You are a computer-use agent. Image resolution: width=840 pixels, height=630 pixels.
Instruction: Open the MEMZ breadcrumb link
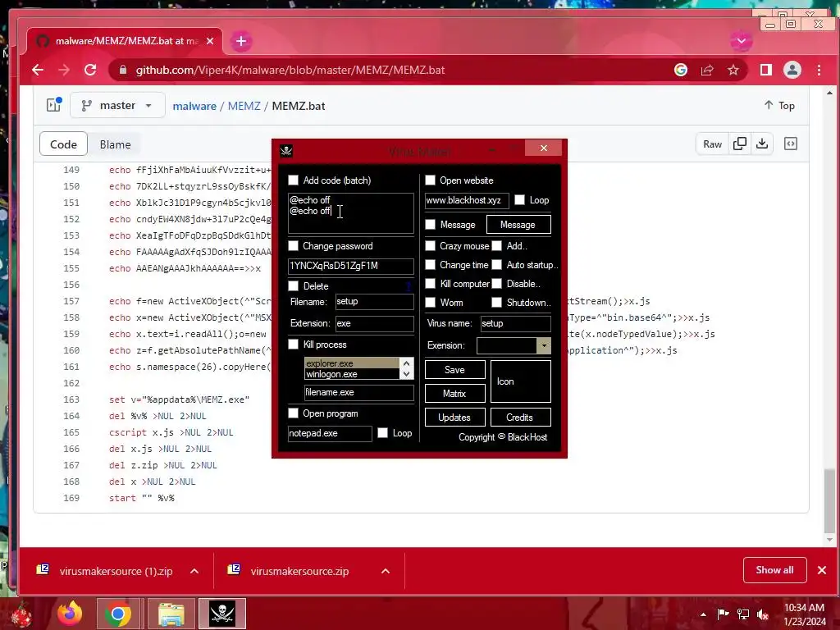coord(244,106)
